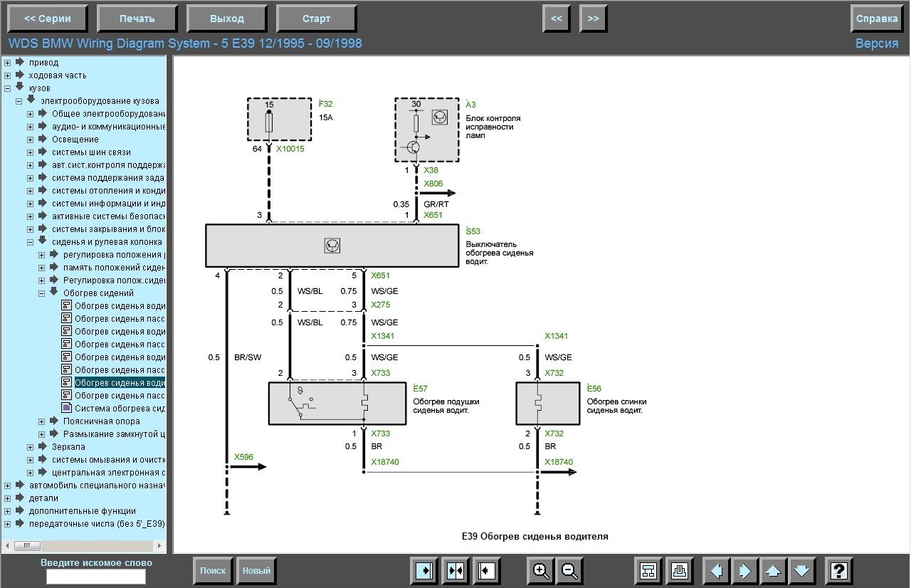The height and width of the screenshot is (588, 911).
Task: Click the schematic icon of the highlighted tree row
Action: [x=67, y=382]
